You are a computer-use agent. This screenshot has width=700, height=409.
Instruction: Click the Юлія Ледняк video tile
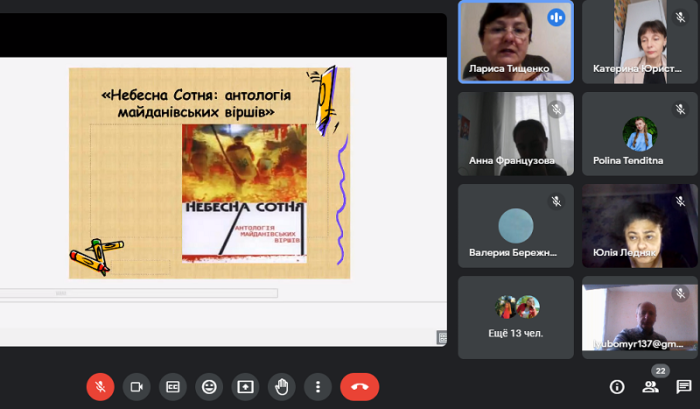640,225
